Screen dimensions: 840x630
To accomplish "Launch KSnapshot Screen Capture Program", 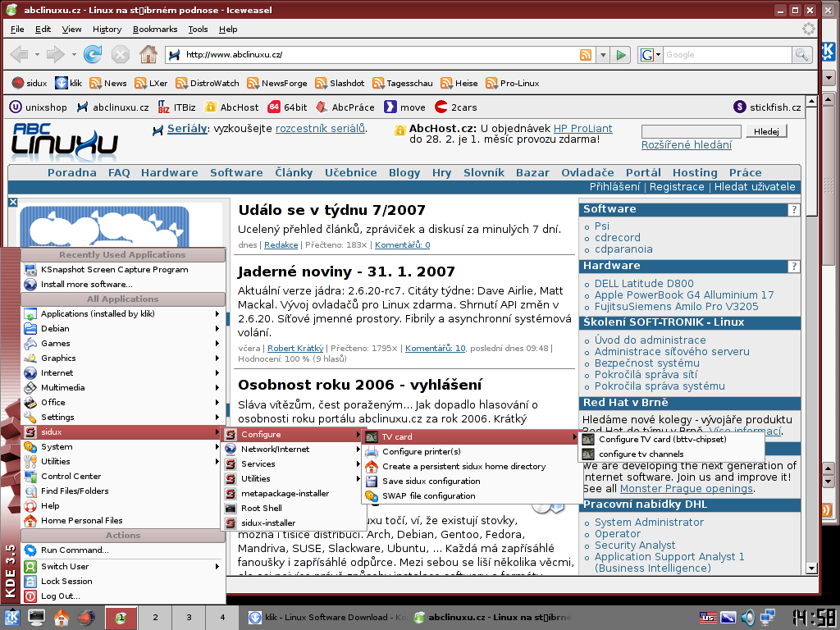I will [123, 269].
